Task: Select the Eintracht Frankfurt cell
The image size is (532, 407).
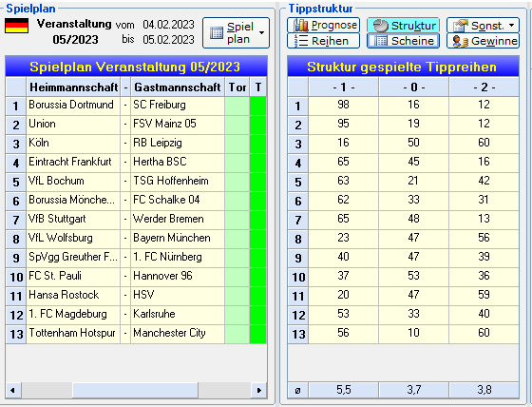Action: coord(73,163)
